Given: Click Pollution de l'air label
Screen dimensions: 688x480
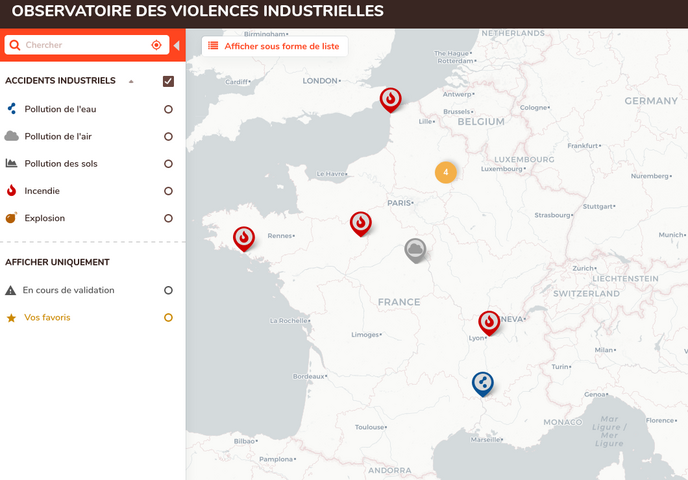Looking at the screenshot, I should tap(58, 136).
